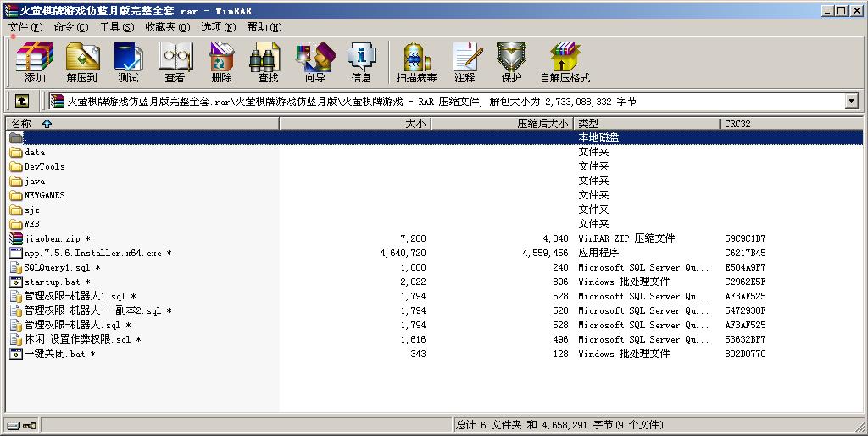Launch the Wizard (向导) icon
Image resolution: width=868 pixels, height=436 pixels.
[x=314, y=62]
